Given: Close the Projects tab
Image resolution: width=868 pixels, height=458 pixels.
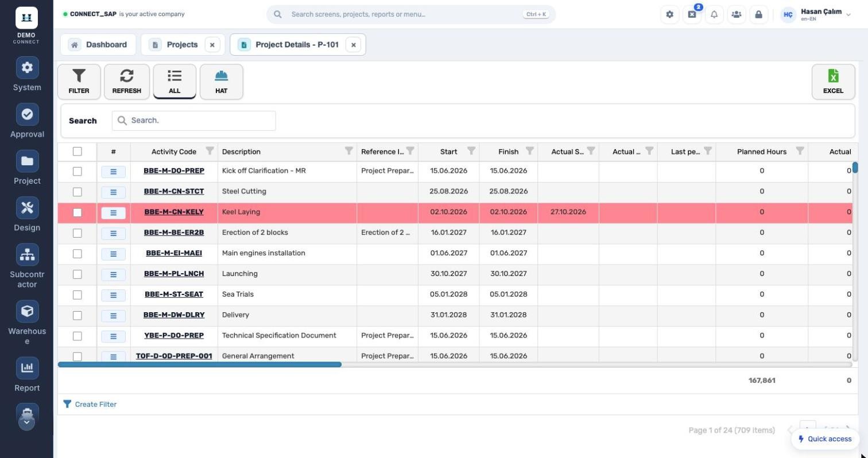Looking at the screenshot, I should click(x=212, y=45).
